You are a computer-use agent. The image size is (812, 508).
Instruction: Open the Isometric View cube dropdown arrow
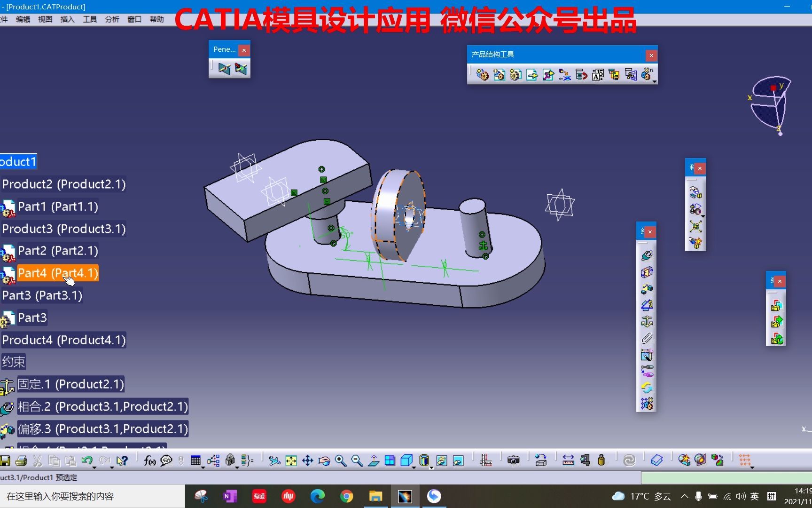click(x=414, y=467)
